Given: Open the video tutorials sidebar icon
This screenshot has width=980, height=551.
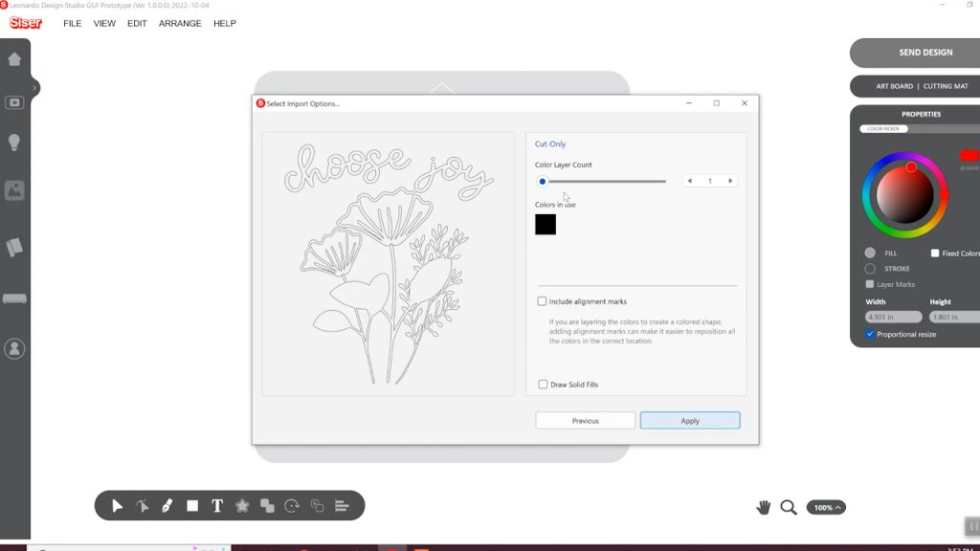Looking at the screenshot, I should click(x=14, y=102).
